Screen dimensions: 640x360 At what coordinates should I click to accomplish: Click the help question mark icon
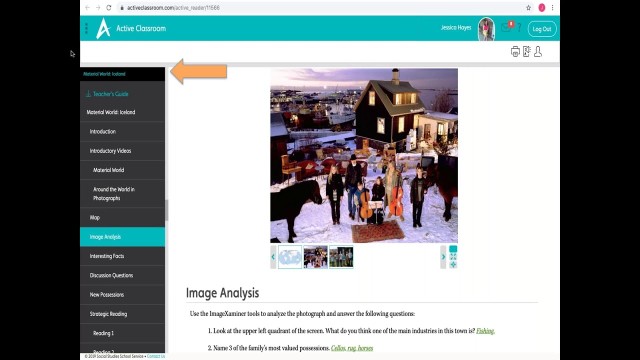(x=520, y=28)
